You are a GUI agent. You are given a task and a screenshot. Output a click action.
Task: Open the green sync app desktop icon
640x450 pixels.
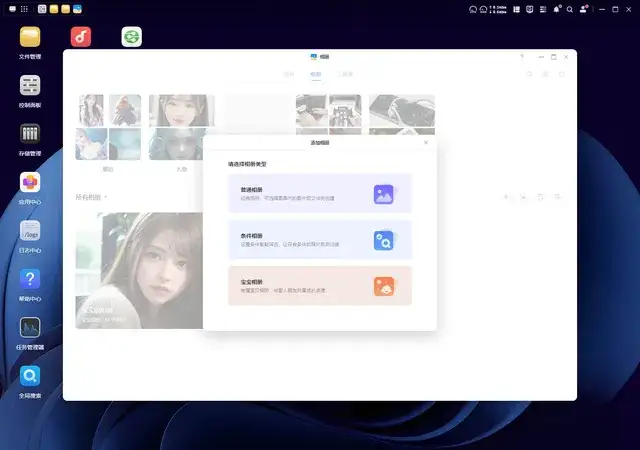point(131,37)
